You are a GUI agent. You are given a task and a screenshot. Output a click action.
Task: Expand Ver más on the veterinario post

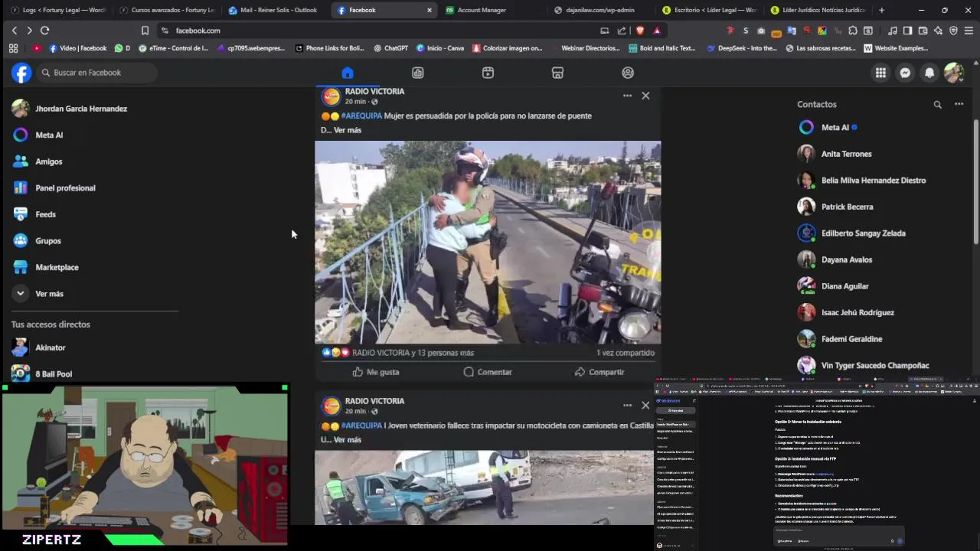tap(347, 440)
